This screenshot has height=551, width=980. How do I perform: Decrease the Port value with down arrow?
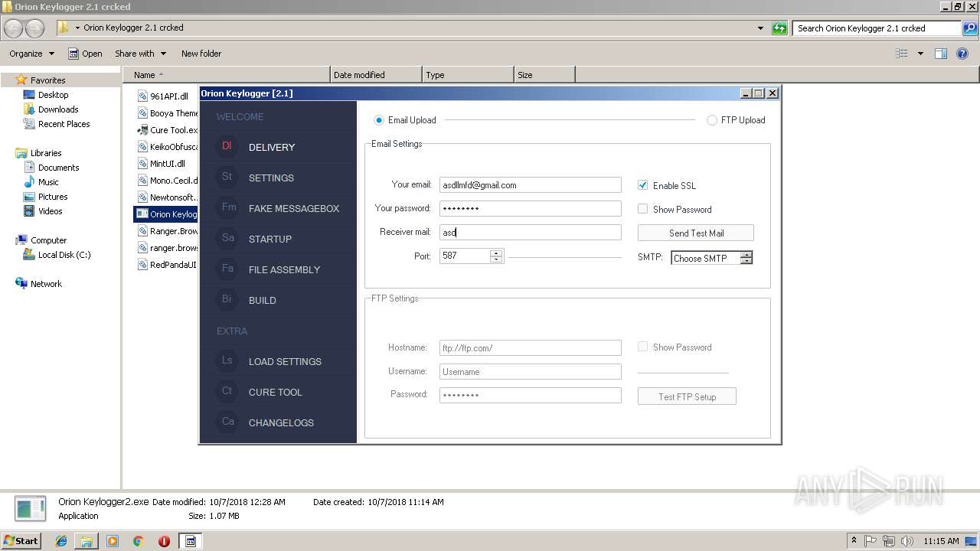click(496, 259)
